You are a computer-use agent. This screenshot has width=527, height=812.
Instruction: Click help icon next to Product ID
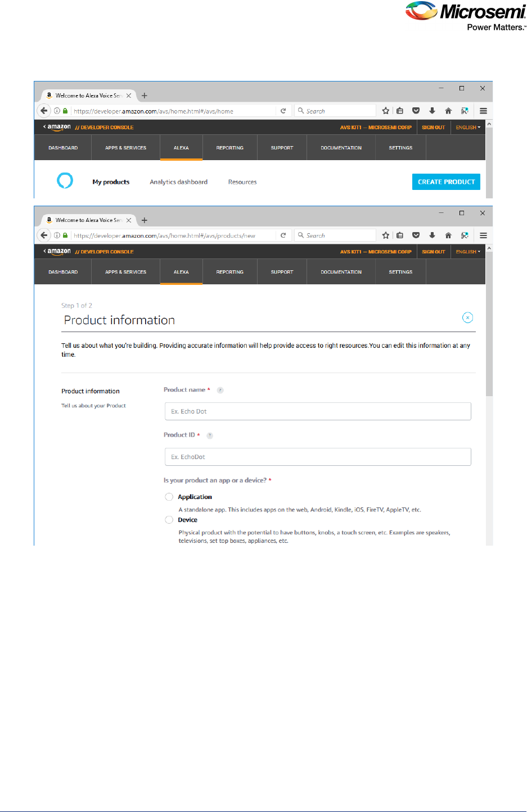click(210, 436)
